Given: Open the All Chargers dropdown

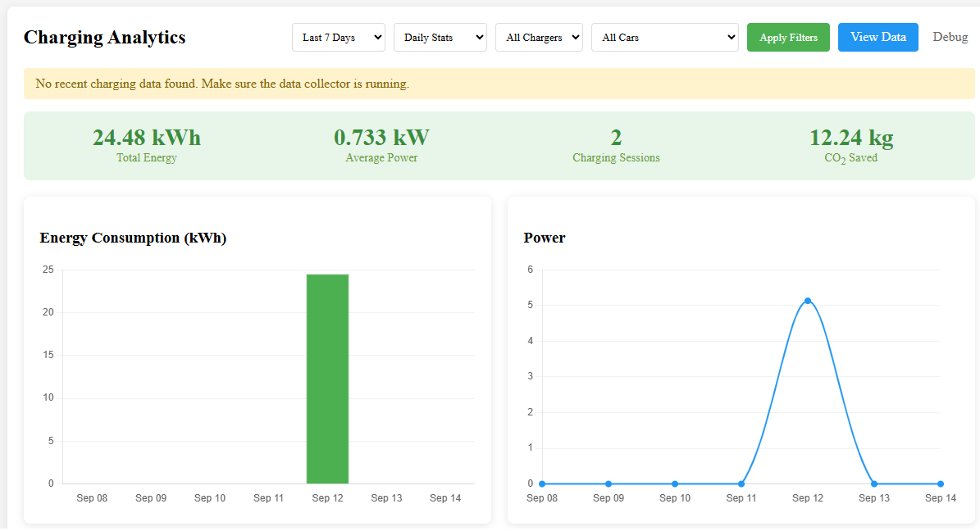Looking at the screenshot, I should tap(539, 38).
